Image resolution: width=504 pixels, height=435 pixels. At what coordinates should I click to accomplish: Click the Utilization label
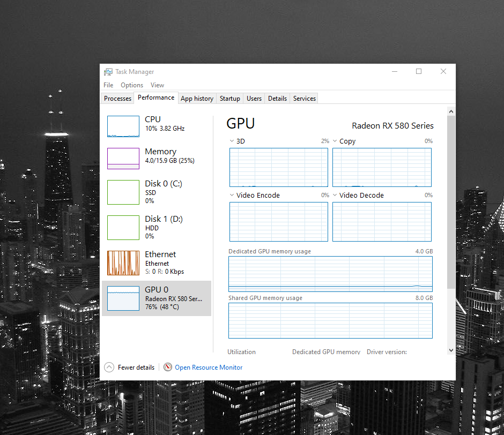click(x=241, y=352)
